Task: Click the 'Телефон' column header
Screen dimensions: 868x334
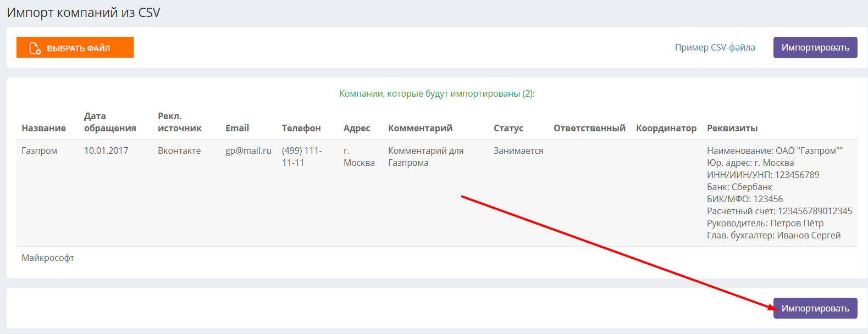Action: coord(301,128)
